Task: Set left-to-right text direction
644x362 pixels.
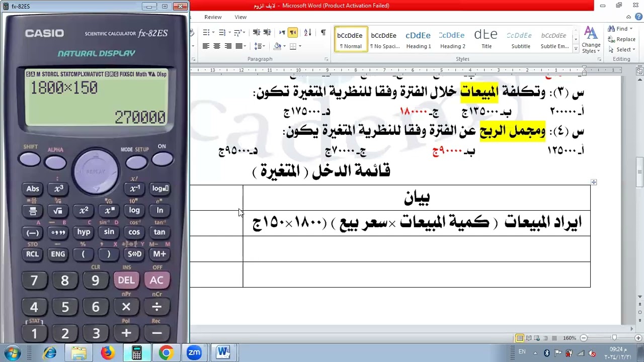Action: 282,33
